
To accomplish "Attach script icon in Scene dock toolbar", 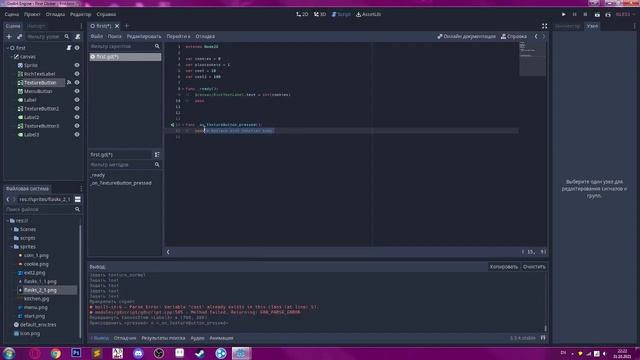I will tap(78, 37).
